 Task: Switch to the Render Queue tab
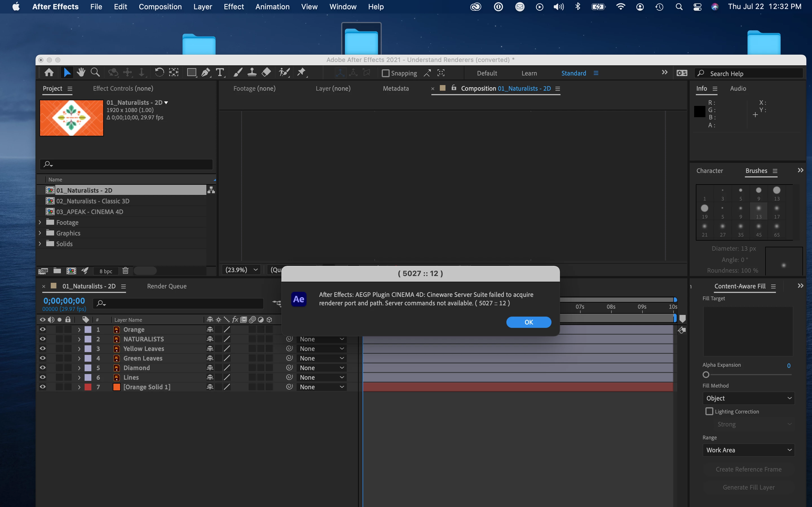pyautogui.click(x=166, y=286)
